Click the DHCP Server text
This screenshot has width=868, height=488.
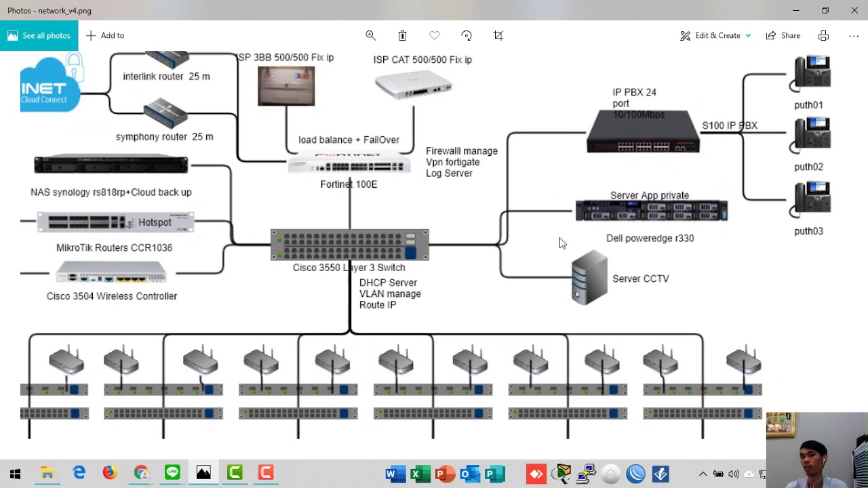388,283
